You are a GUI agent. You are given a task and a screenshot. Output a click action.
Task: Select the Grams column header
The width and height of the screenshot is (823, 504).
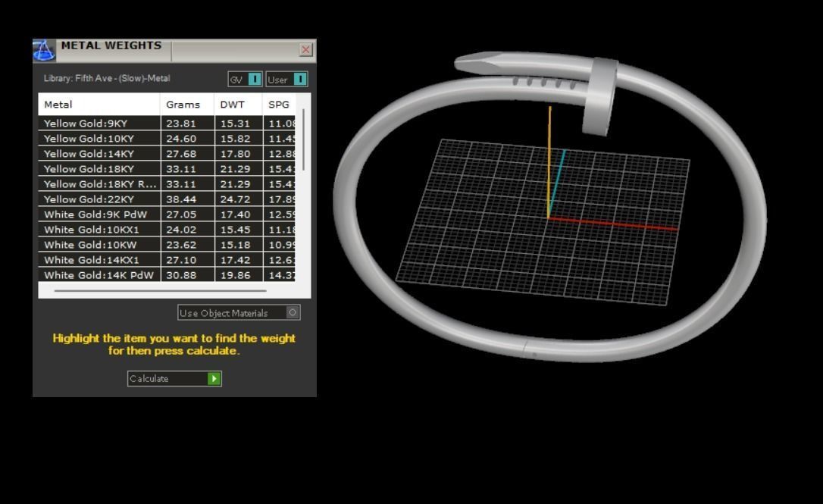[187, 105]
